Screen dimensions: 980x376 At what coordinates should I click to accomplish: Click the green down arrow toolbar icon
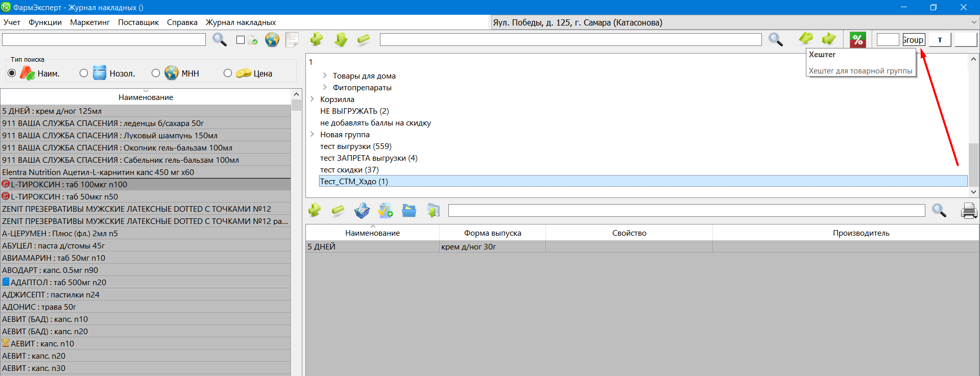pos(341,40)
